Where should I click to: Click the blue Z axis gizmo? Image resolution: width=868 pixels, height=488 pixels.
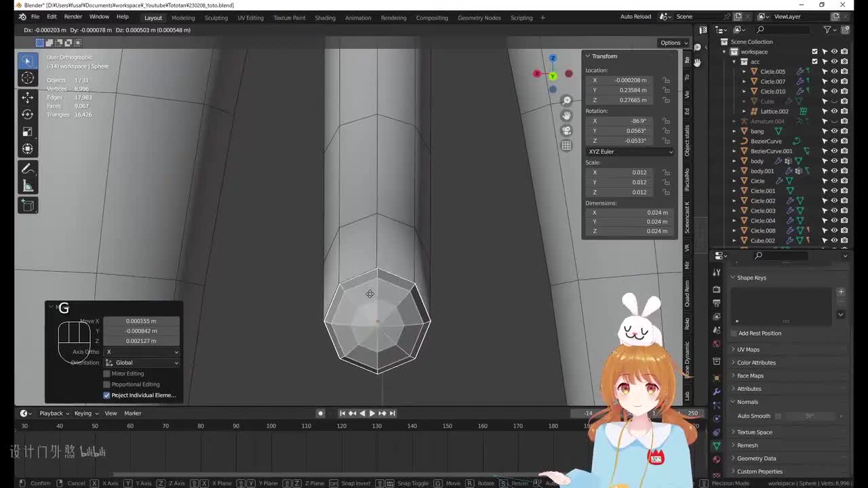553,58
